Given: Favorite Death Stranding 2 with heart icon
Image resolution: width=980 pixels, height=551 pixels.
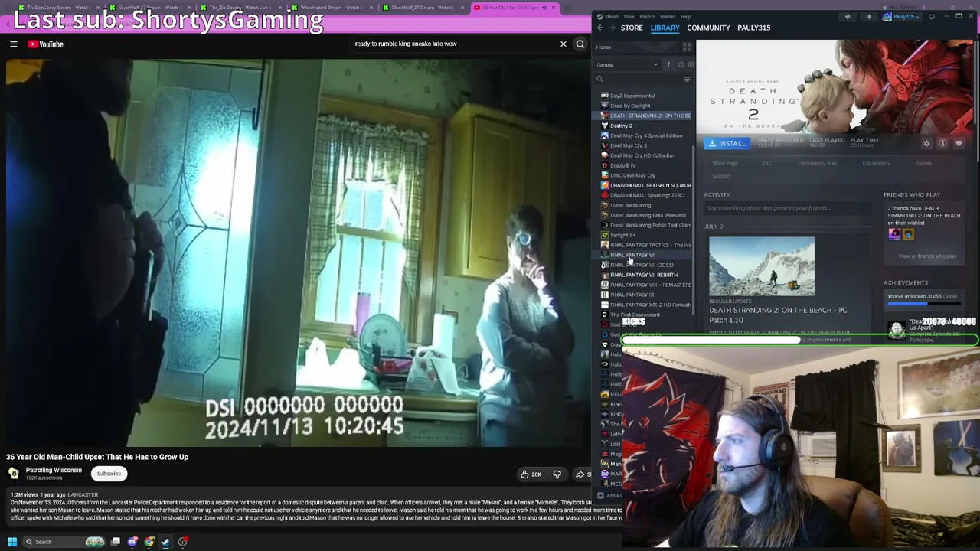Looking at the screenshot, I should coord(959,144).
